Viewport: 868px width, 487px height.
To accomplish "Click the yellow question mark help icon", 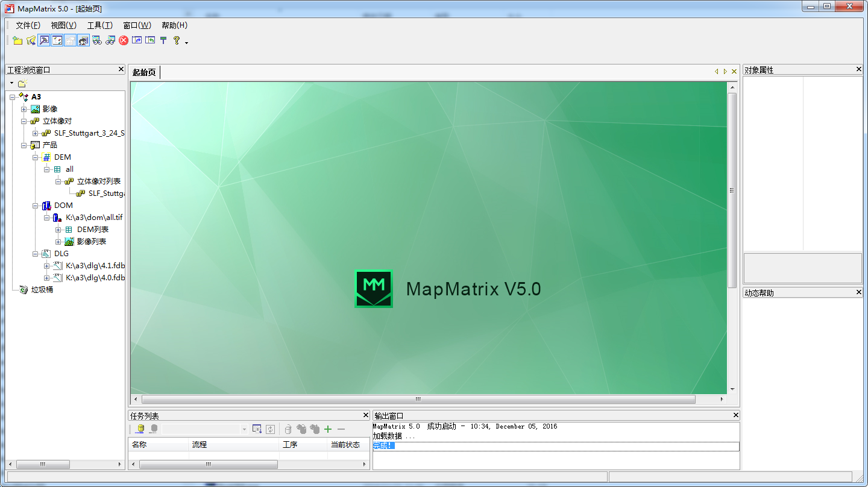I will [x=177, y=40].
